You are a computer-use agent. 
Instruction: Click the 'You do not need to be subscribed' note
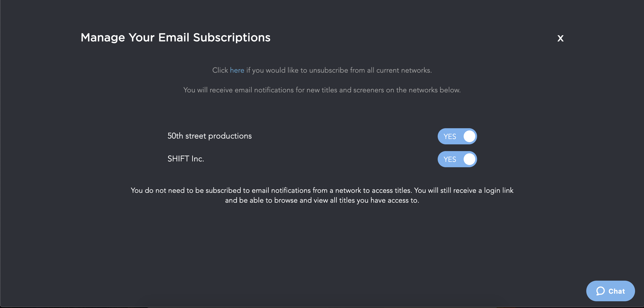click(322, 195)
